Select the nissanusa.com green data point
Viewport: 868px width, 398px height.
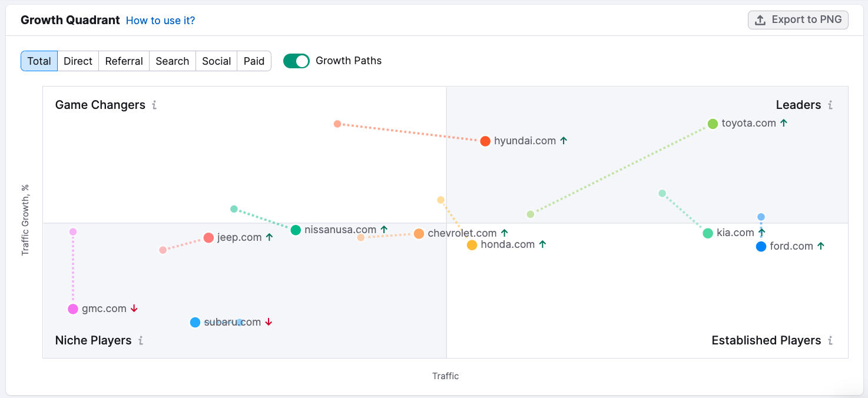pyautogui.click(x=296, y=230)
